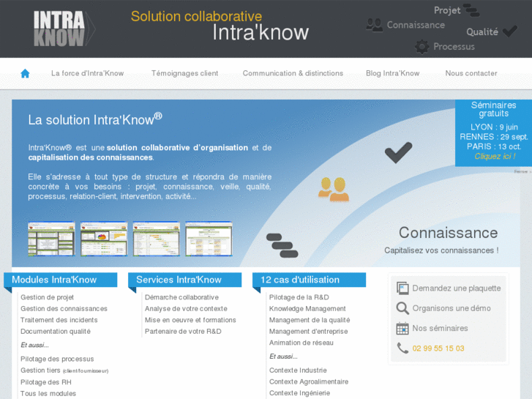This screenshot has width=532, height=399.
Task: Open Traitement des incidents link
Action: pos(59,320)
